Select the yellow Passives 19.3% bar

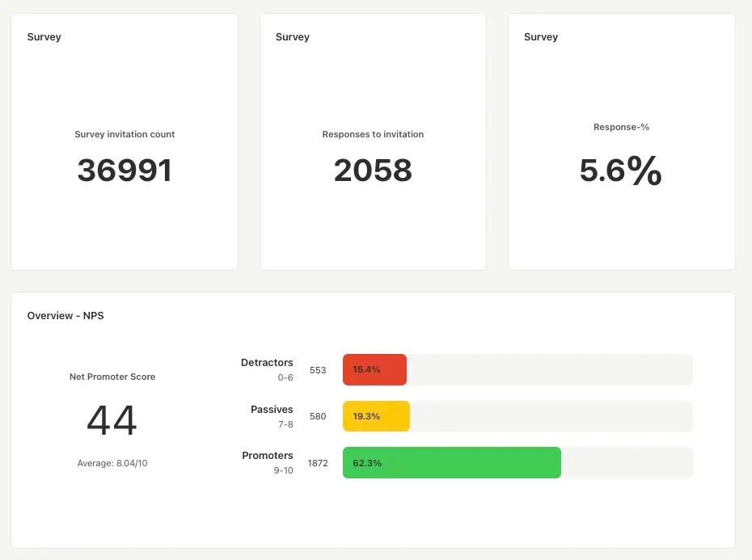click(376, 416)
